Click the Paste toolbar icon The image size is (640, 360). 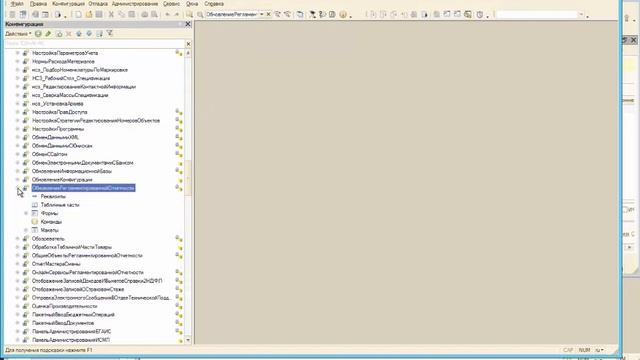[131, 14]
